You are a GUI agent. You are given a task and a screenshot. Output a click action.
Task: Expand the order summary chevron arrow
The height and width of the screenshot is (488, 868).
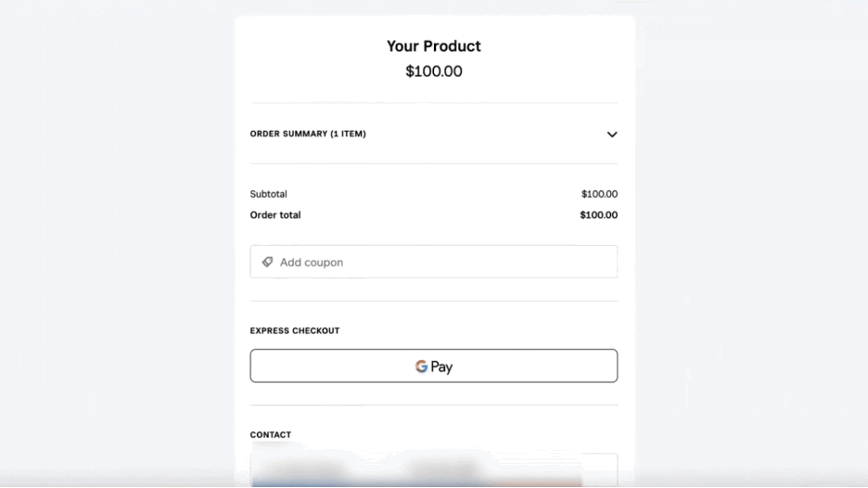(612, 135)
